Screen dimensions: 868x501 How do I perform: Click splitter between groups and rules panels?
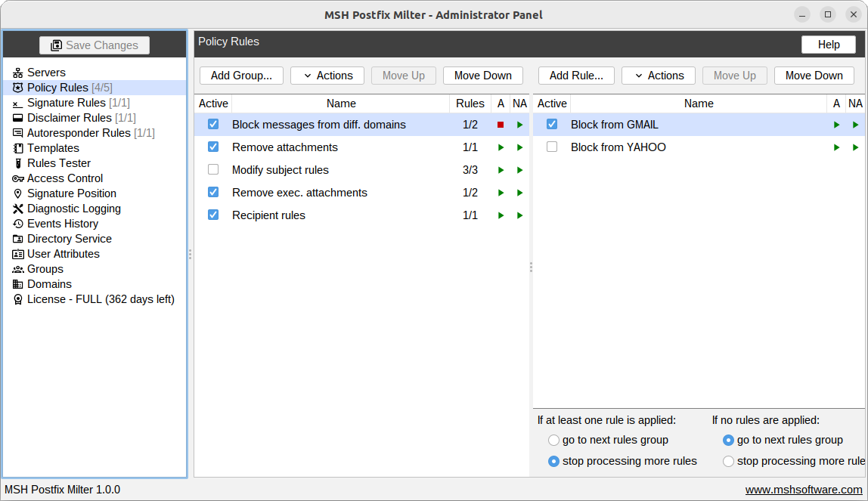[531, 268]
